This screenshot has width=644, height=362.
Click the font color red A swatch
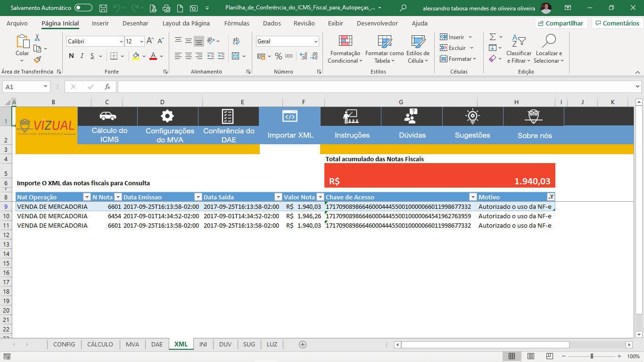[153, 56]
